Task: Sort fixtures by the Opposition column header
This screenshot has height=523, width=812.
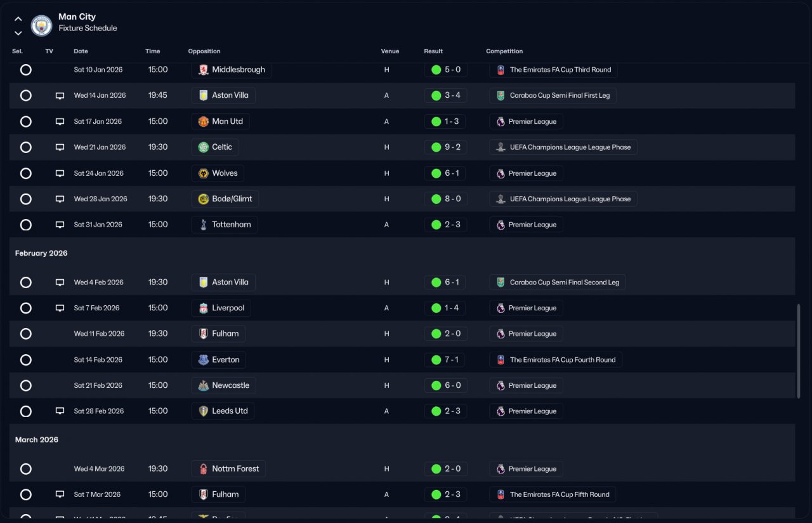Action: [204, 51]
